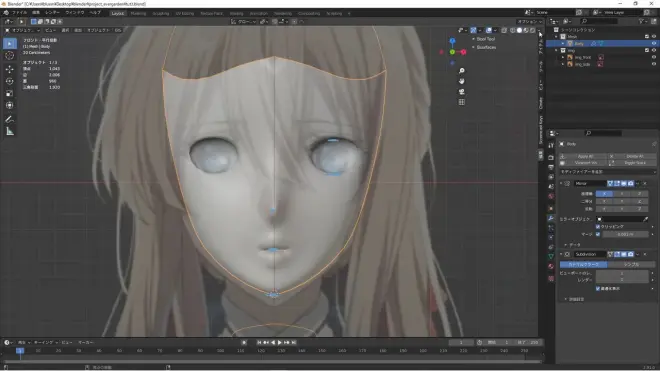Image resolution: width=660 pixels, height=371 pixels.
Task: Collapse the Mirror modifier panel
Action: [561, 184]
